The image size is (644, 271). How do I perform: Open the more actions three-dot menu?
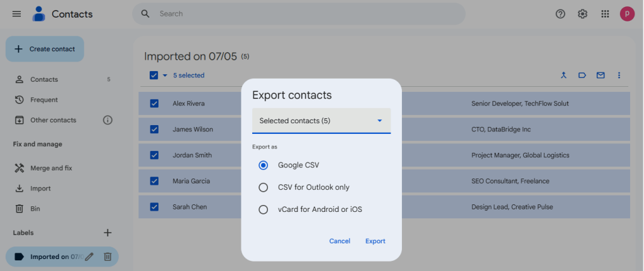tap(619, 75)
